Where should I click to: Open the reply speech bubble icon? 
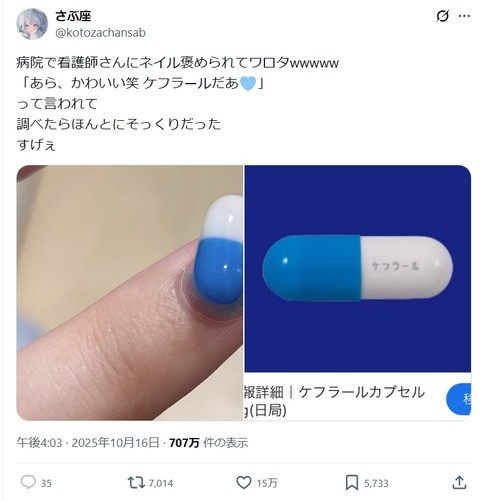coord(28,482)
